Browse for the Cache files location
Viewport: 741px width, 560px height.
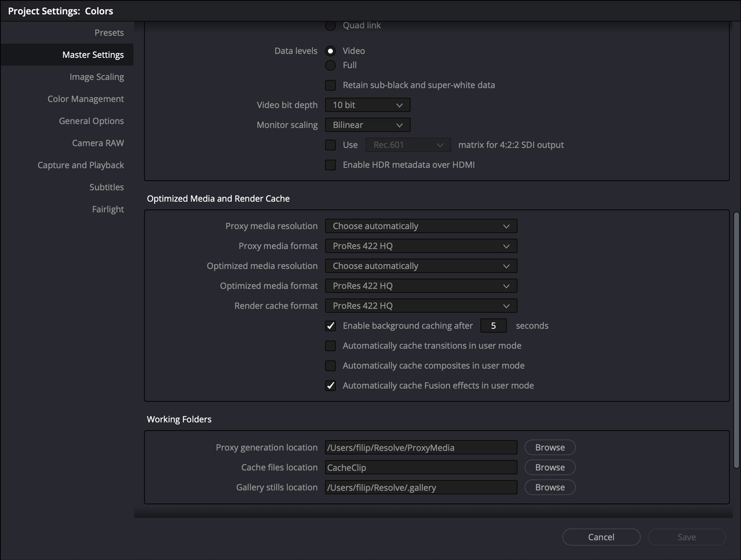click(x=549, y=467)
